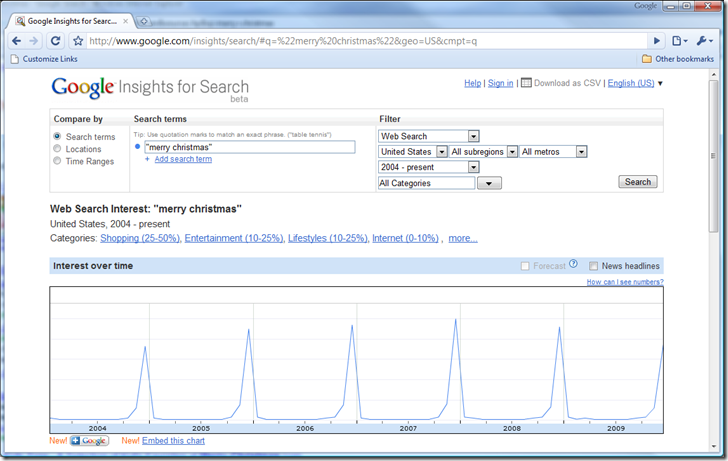Viewport: 728px width, 461px height.
Task: Click the Search button
Action: click(x=638, y=182)
